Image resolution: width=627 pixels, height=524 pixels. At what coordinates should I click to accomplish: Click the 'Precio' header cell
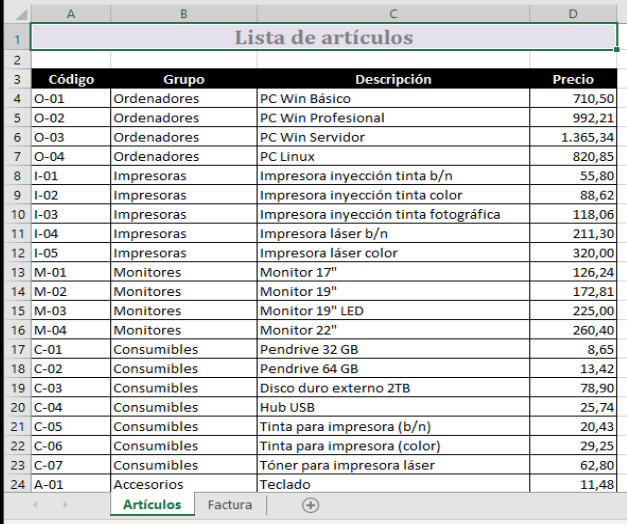pyautogui.click(x=573, y=79)
